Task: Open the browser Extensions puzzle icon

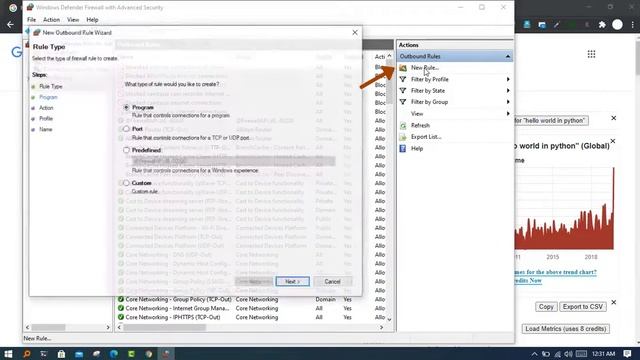Action: pos(602,24)
